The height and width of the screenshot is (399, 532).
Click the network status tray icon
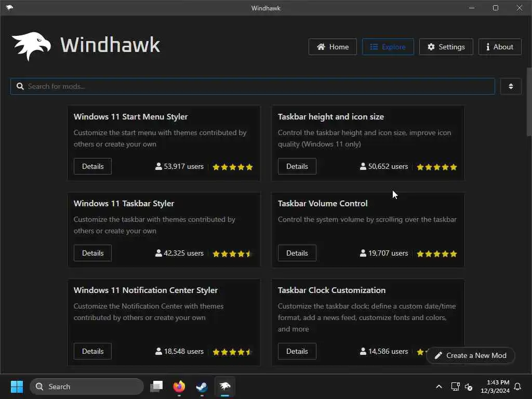(455, 387)
